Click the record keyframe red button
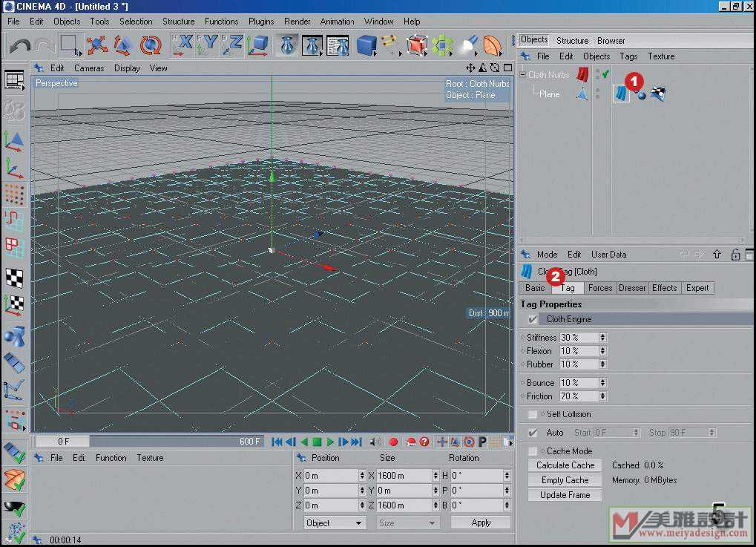Screen dimensions: 756x547 (x=393, y=442)
